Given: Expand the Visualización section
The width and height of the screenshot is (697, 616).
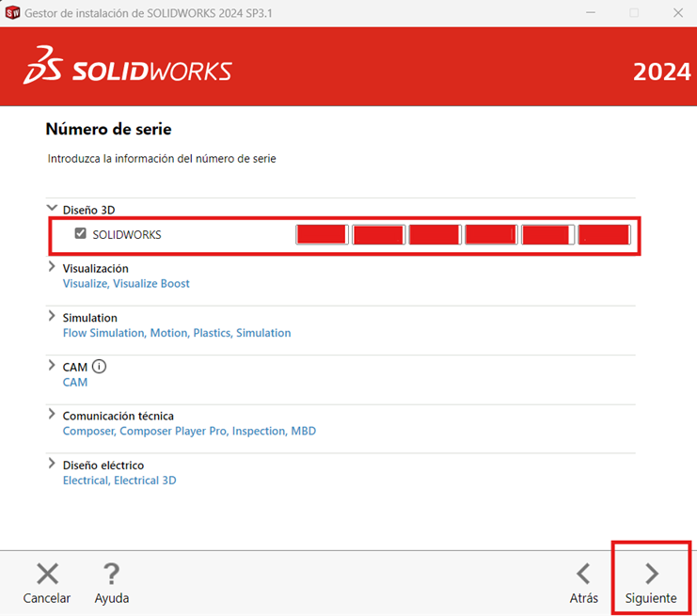Looking at the screenshot, I should (x=52, y=267).
